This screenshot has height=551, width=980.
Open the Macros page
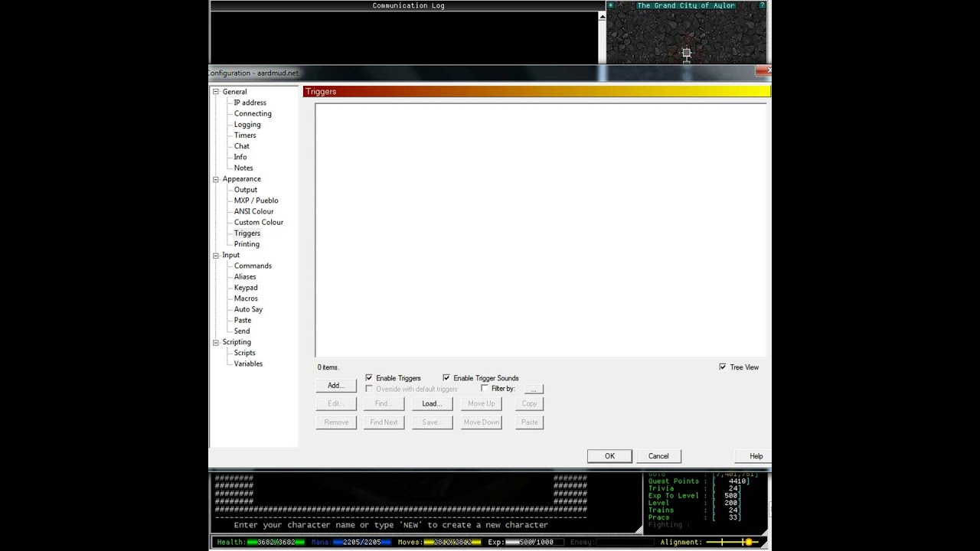point(246,298)
